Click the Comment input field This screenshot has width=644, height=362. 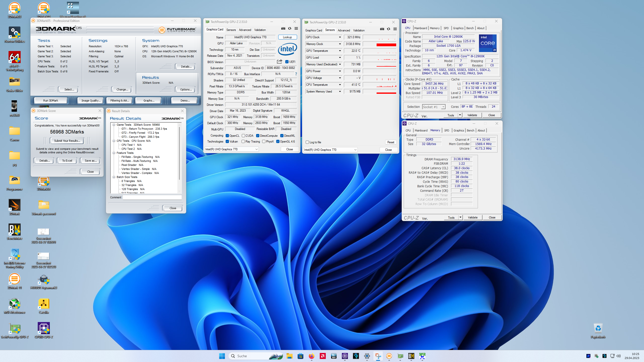(152, 197)
